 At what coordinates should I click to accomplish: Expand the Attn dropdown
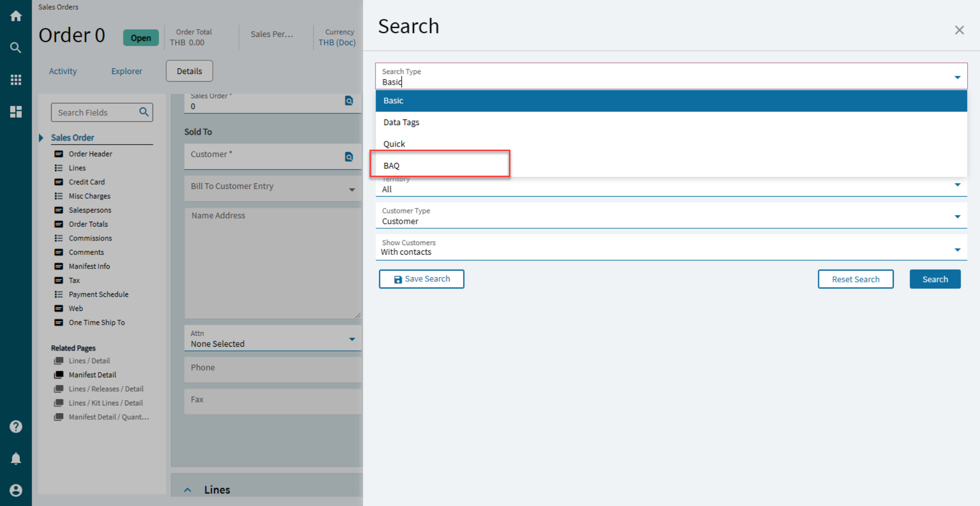(x=352, y=339)
